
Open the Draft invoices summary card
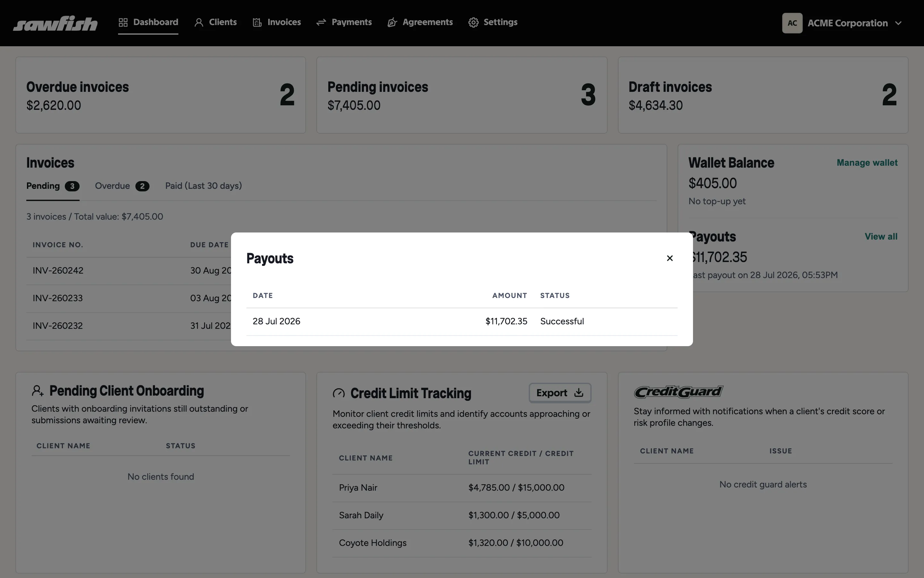tap(763, 95)
